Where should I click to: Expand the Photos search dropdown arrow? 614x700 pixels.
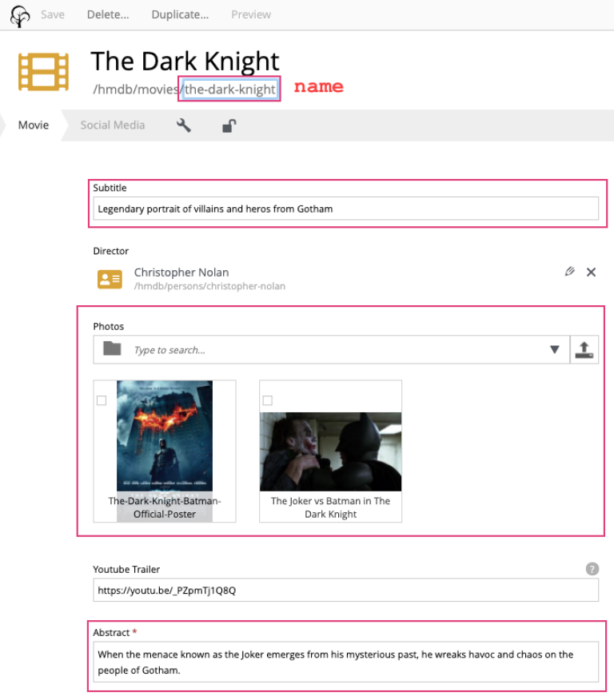click(555, 349)
